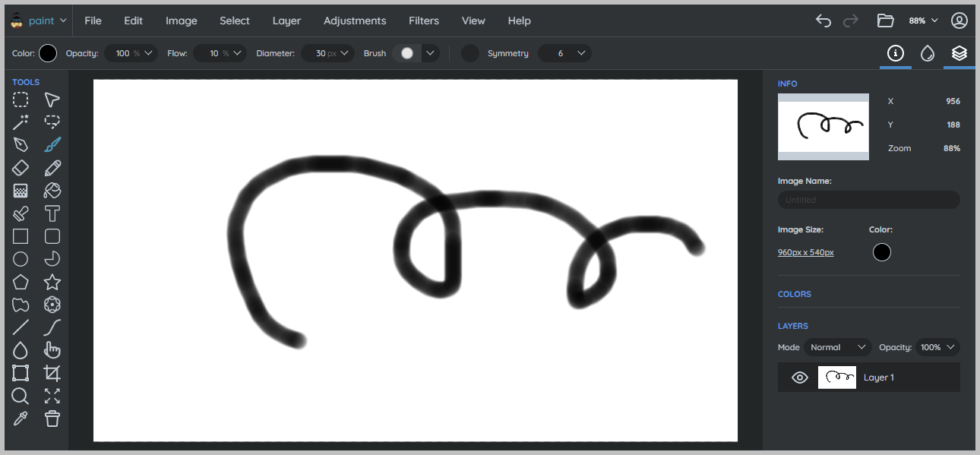Open the paint app logo dropdown

39,21
